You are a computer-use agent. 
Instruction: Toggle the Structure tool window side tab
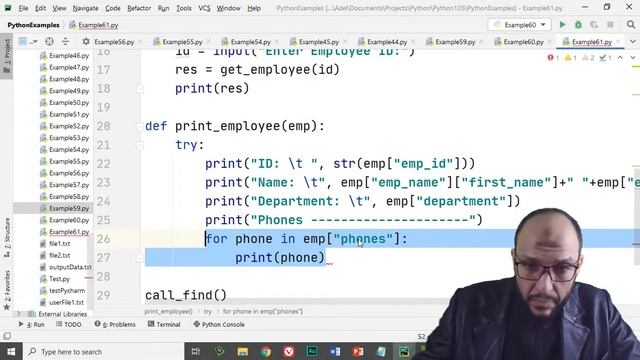(x=7, y=237)
